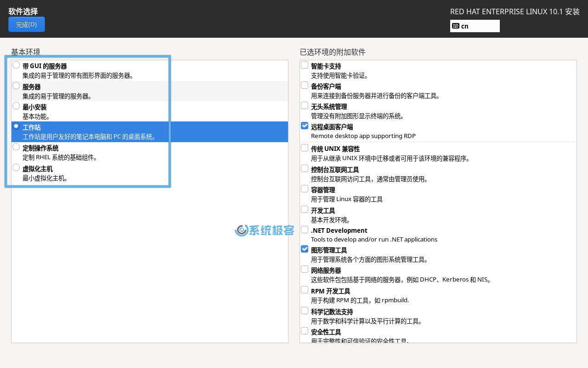
Task: Uncheck 远程桌面客户端 add-on
Action: (305, 126)
